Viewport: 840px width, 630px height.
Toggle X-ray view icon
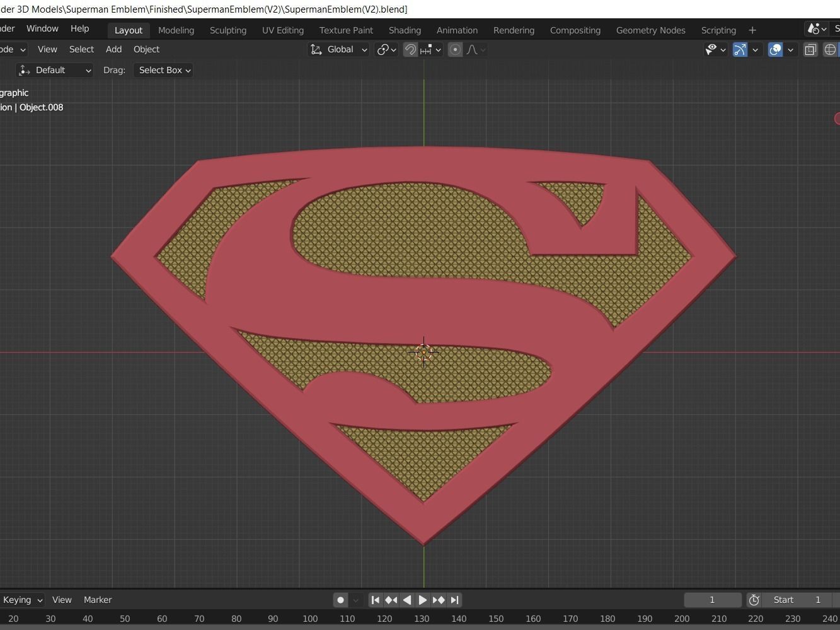[810, 49]
